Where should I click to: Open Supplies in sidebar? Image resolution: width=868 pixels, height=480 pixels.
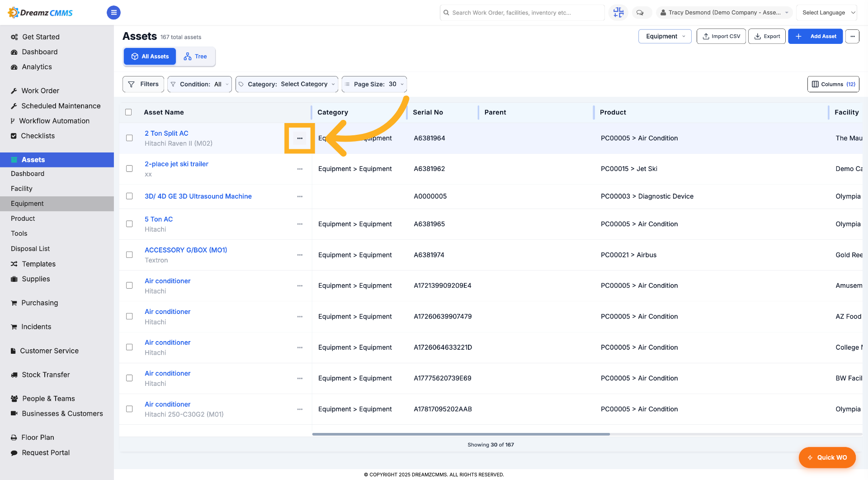click(x=36, y=279)
